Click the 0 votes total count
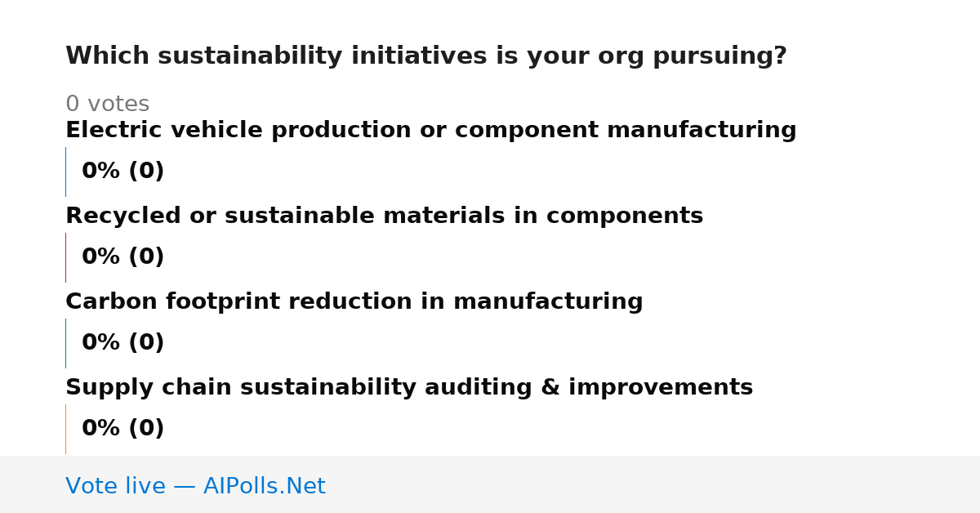Image resolution: width=980 pixels, height=513 pixels. coord(107,105)
